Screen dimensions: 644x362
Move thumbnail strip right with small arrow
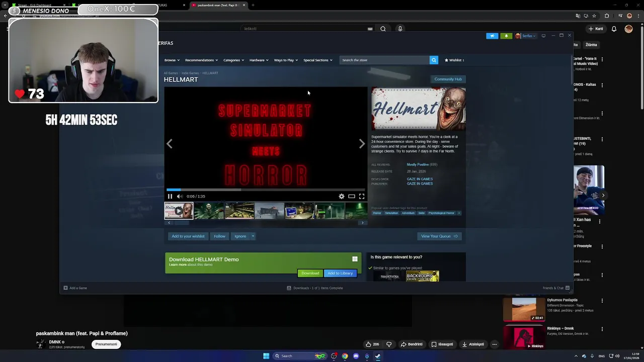click(x=362, y=223)
